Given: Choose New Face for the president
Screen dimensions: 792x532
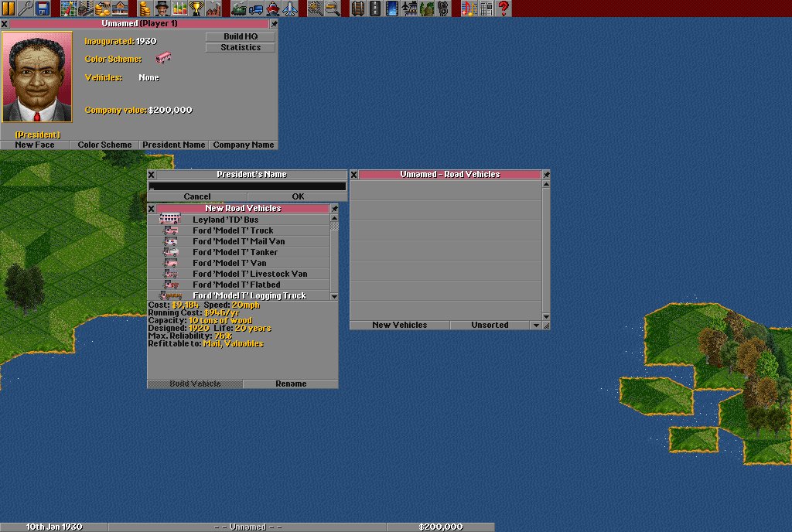Looking at the screenshot, I should pyautogui.click(x=34, y=145).
